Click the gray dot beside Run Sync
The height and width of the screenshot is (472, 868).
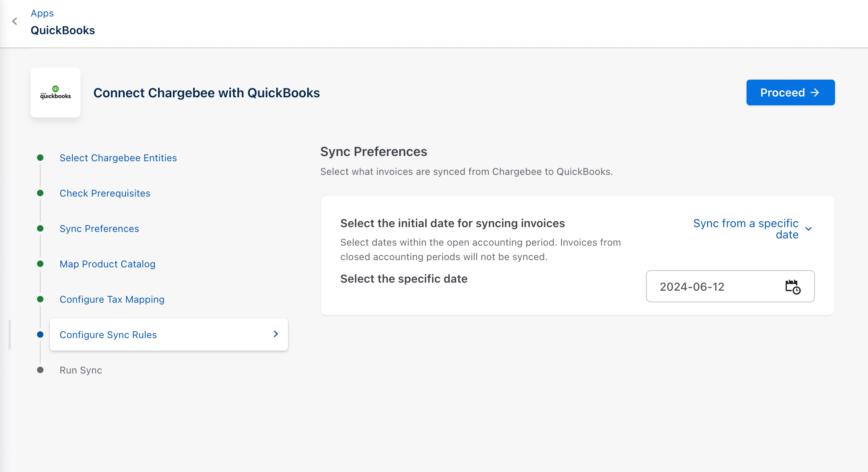click(x=40, y=370)
